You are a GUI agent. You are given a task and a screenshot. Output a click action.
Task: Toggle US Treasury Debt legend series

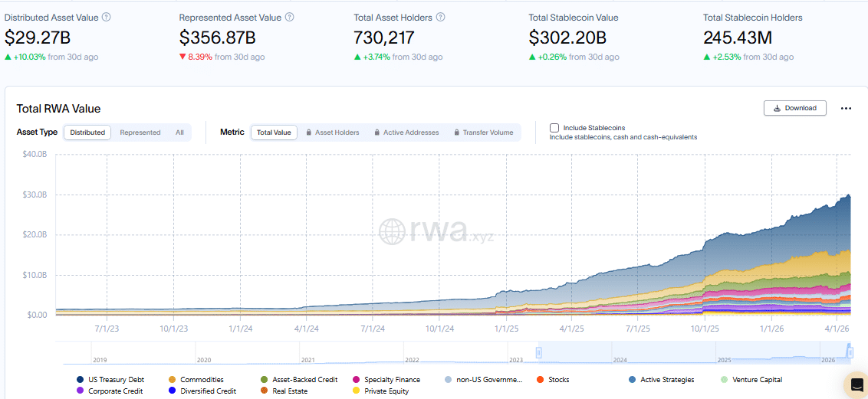point(116,379)
